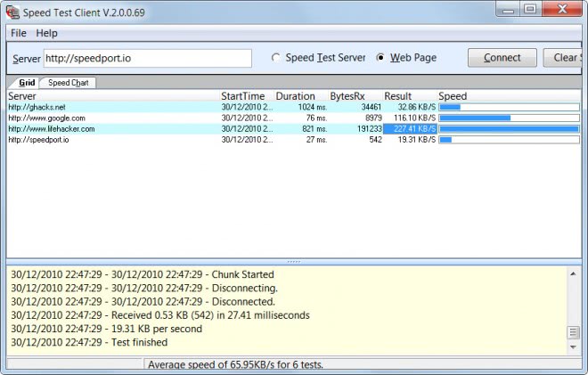Select the Web Page radio button

pos(381,58)
